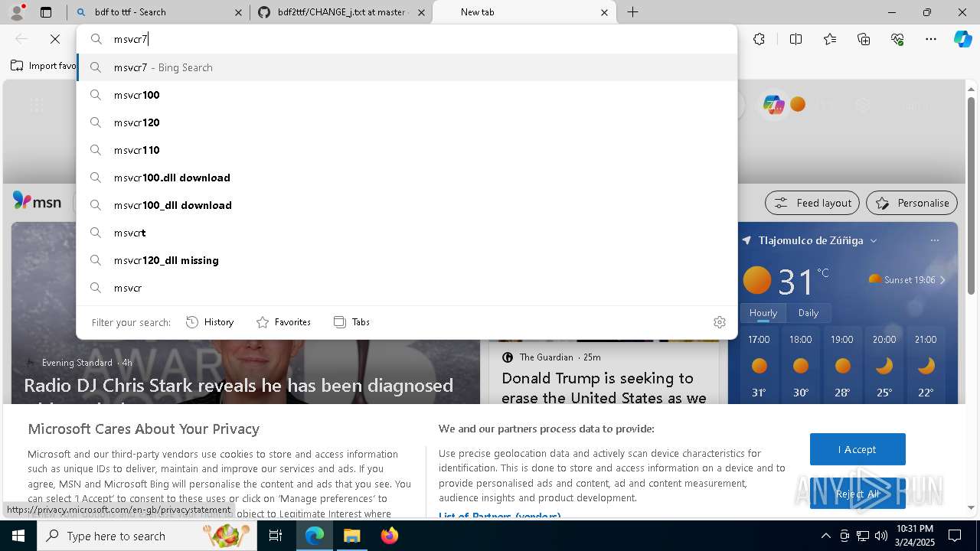Select the msvcrt suggestion
Screen dimensions: 980x551
407,233
